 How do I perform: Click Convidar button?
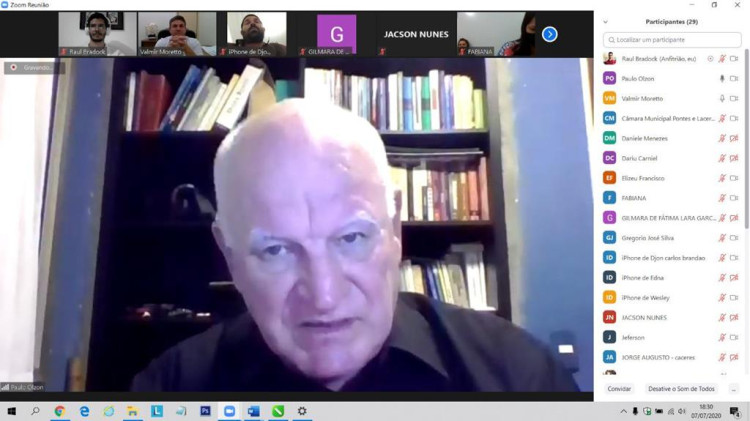coord(619,389)
